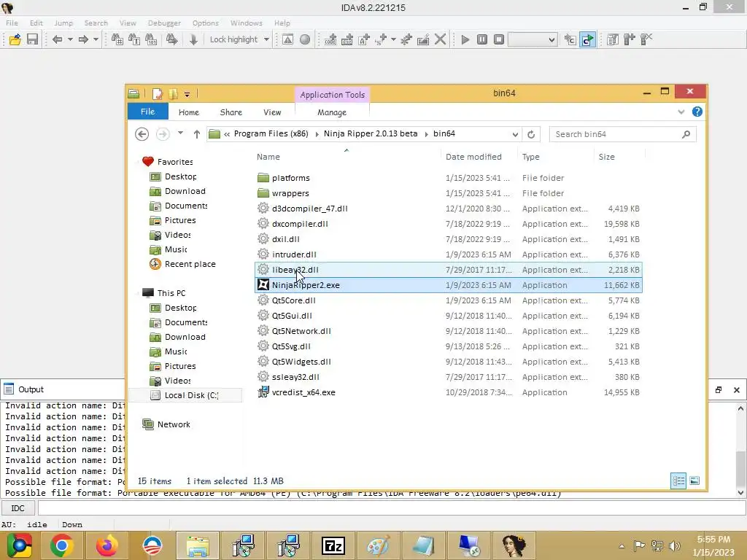Refresh the bin64 folder view
This screenshot has height=560, width=747.
531,134
